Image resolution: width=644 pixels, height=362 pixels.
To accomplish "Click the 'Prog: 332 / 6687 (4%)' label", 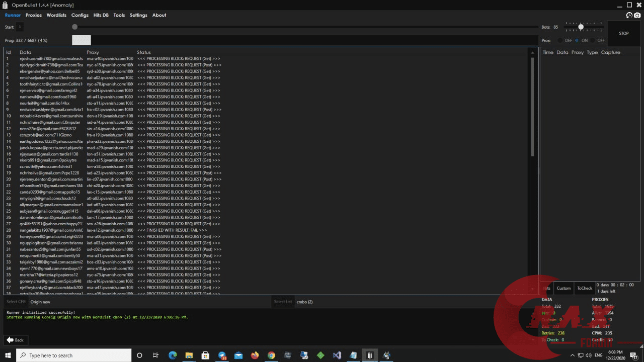I will (26, 40).
